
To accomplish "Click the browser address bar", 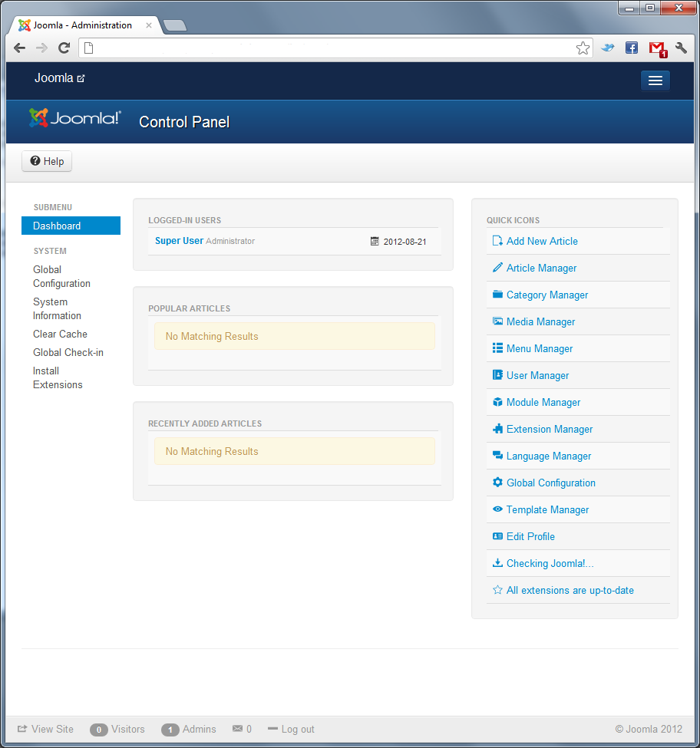I will pos(334,48).
